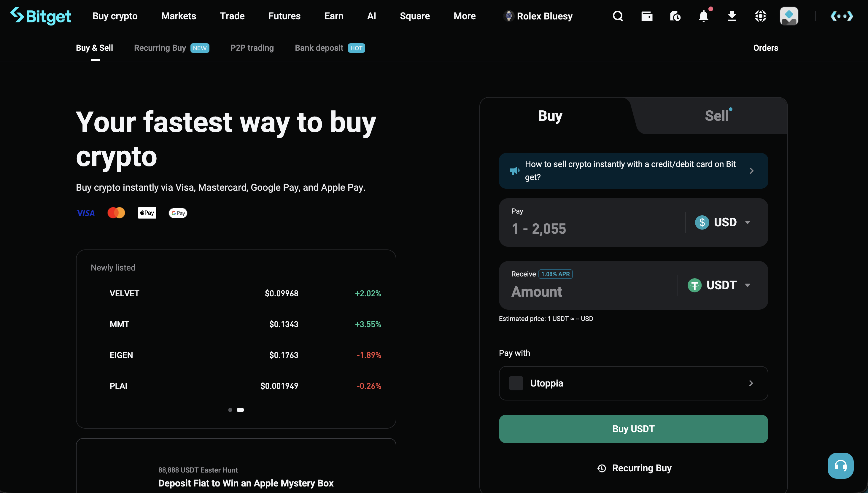Click the Google Pay logo
This screenshot has height=493, width=868.
pyautogui.click(x=178, y=213)
